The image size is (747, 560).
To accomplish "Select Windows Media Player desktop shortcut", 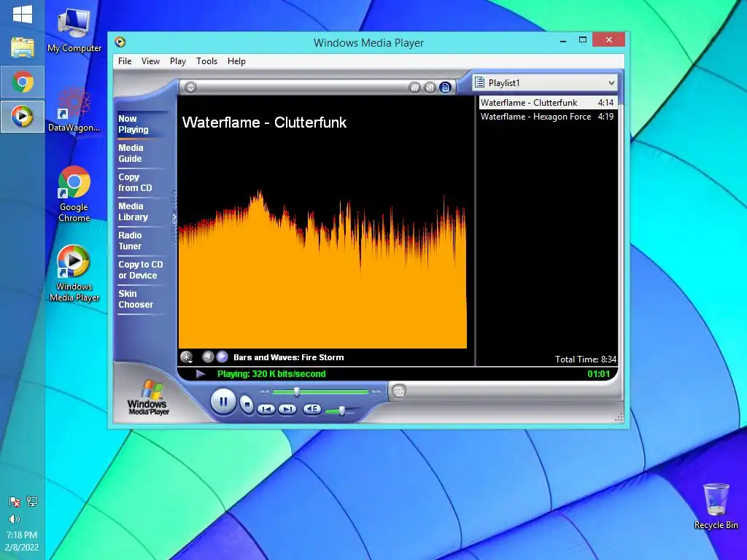I will point(74,274).
